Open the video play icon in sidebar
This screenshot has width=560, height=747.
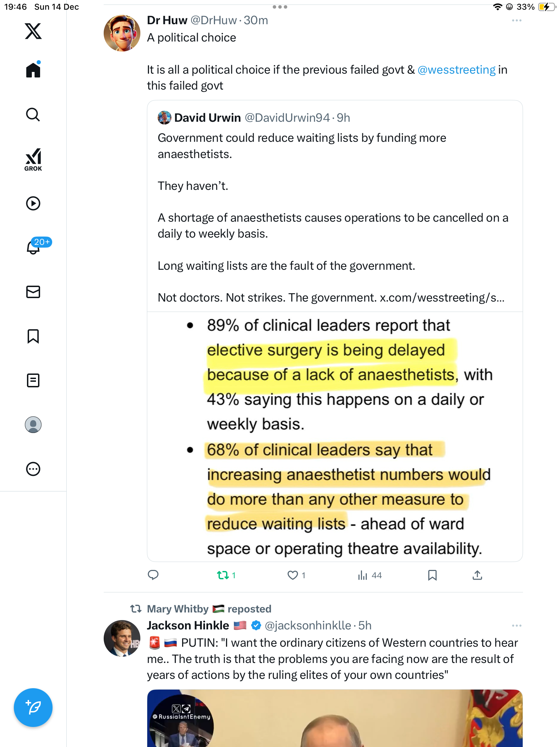33,203
